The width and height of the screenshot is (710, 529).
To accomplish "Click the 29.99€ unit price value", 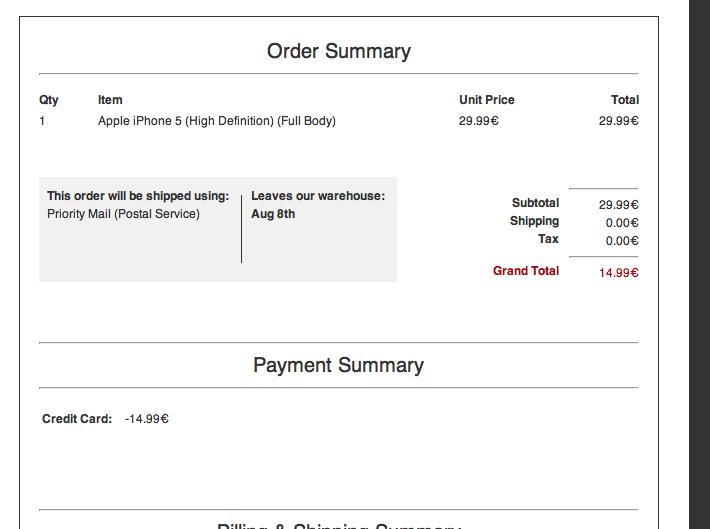I will pyautogui.click(x=479, y=121).
